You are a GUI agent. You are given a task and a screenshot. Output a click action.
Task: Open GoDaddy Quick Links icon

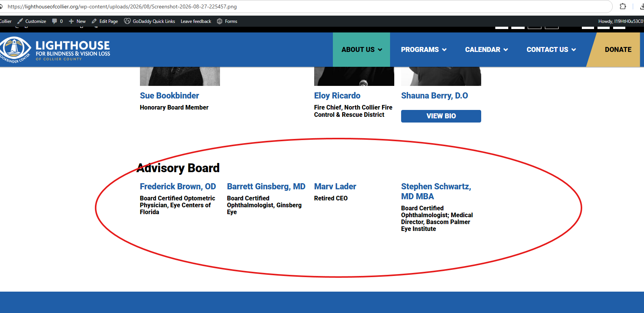pyautogui.click(x=127, y=21)
